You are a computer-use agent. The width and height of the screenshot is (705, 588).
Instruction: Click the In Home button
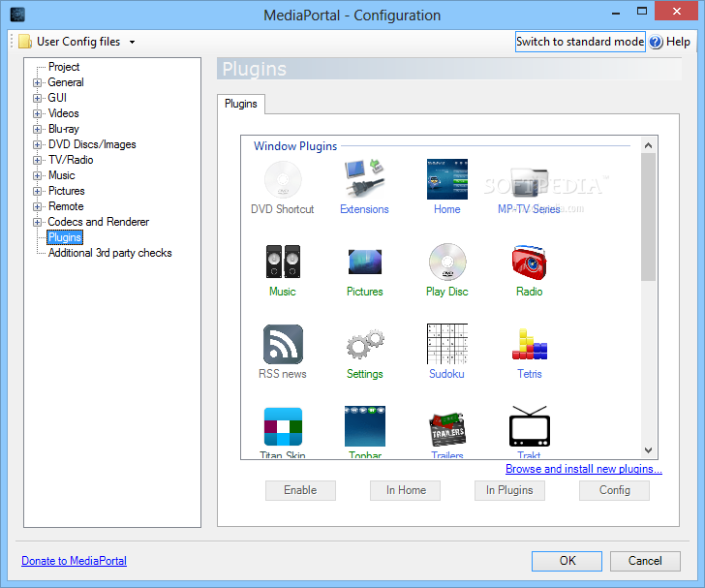(x=405, y=490)
